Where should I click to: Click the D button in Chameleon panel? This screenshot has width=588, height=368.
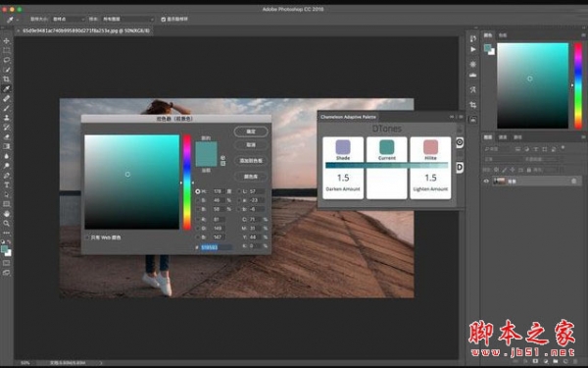click(460, 168)
